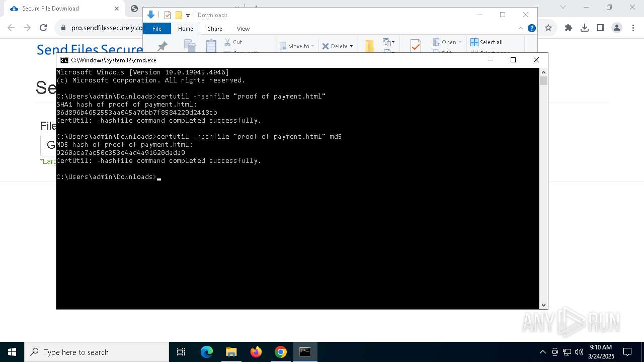The image size is (644, 362).
Task: Click the Paste clipboard icon in Downloads ribbon
Action: pos(211,46)
